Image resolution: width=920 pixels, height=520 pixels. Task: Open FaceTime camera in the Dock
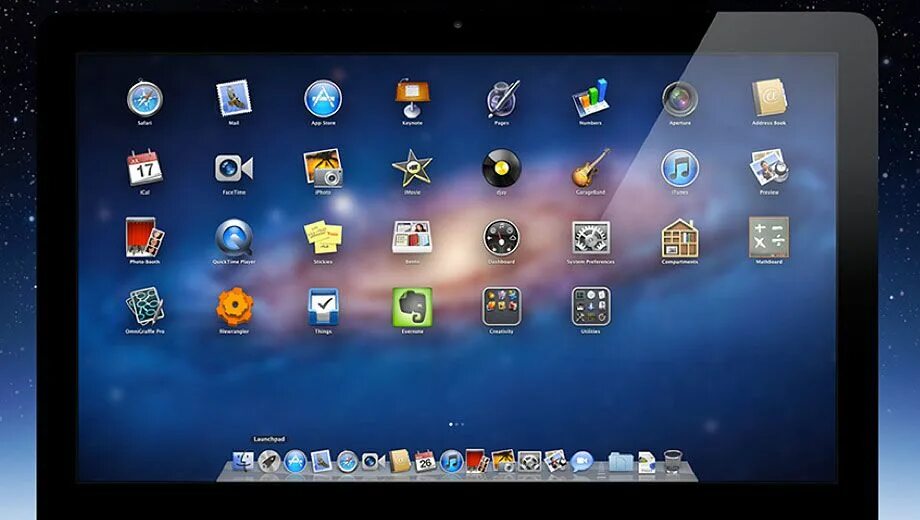pyautogui.click(x=373, y=461)
